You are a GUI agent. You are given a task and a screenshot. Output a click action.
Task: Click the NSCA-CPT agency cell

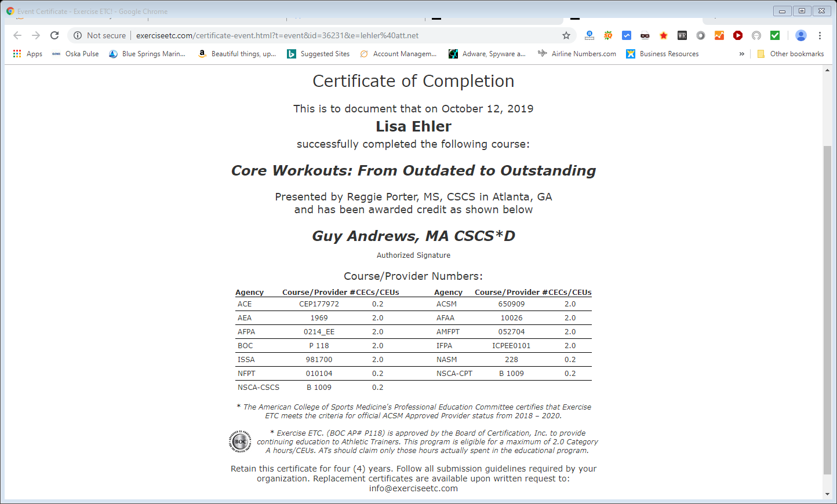tap(454, 374)
